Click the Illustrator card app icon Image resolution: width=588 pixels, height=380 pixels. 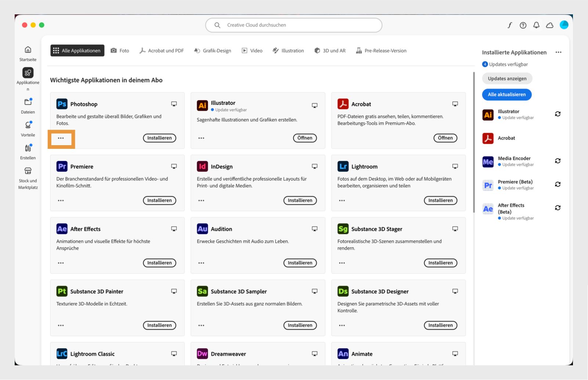point(202,105)
